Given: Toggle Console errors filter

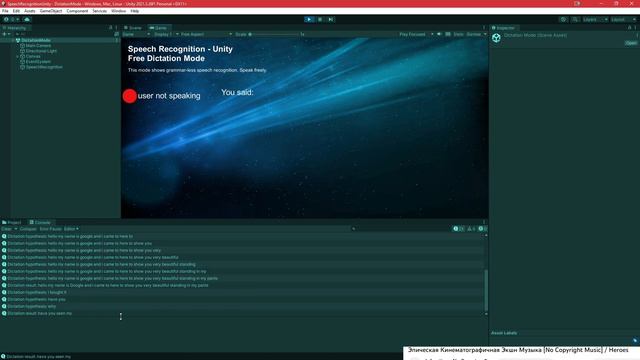Looking at the screenshot, I should tap(482, 229).
